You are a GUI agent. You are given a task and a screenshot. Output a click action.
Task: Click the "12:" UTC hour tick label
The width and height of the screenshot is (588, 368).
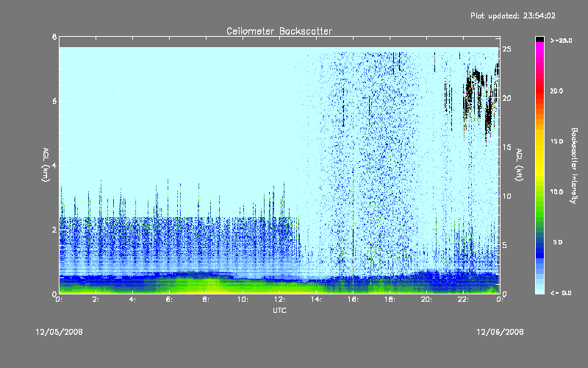280,300
